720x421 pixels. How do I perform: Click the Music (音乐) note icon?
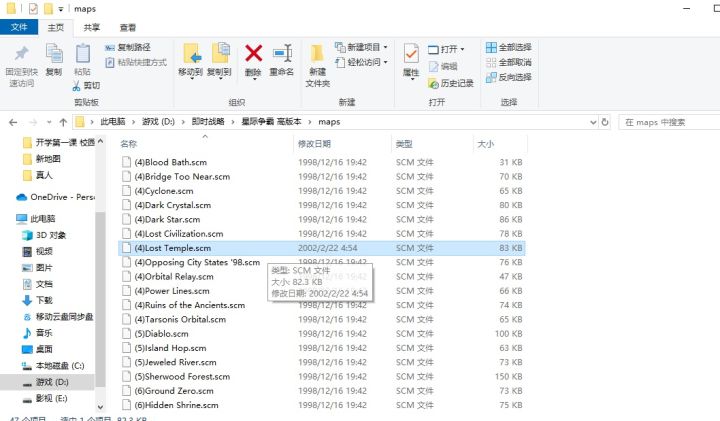(27, 333)
